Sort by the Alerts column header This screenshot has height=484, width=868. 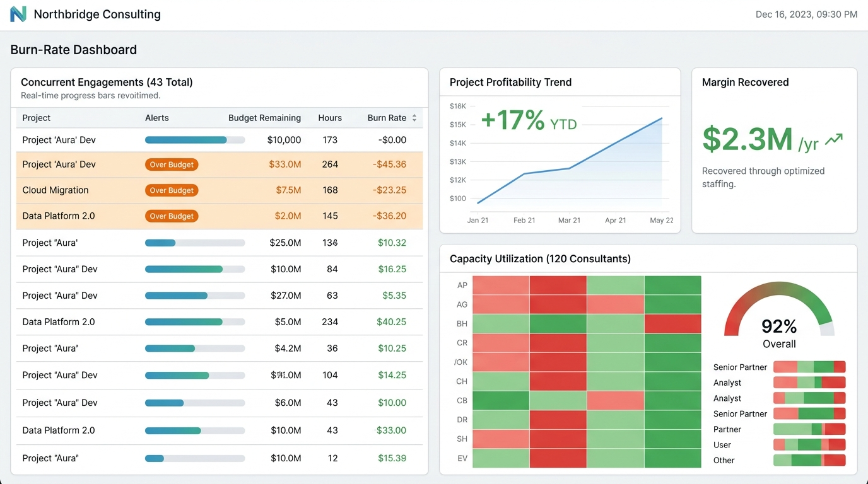[x=157, y=118]
